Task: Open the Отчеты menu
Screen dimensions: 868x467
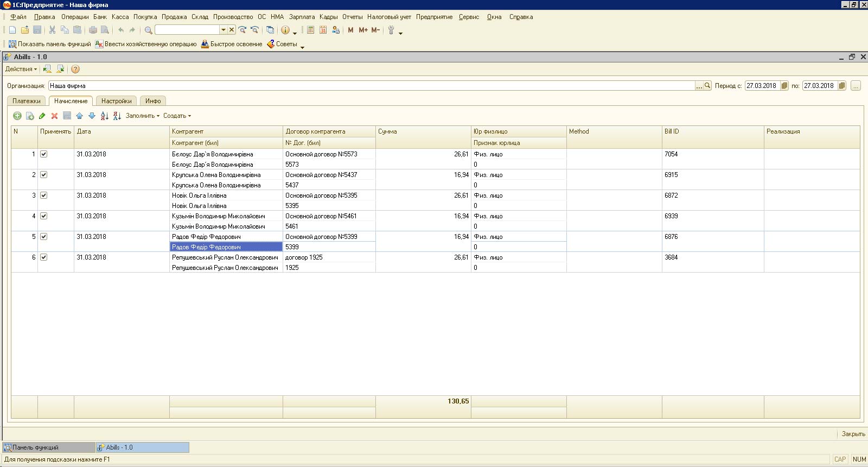Action: (x=353, y=17)
